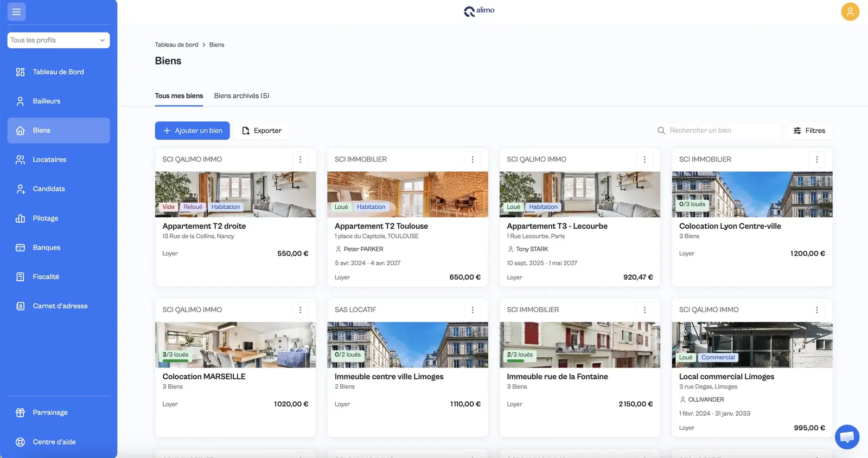Go to Tableau de Bord in sidebar
The image size is (868, 458).
59,72
